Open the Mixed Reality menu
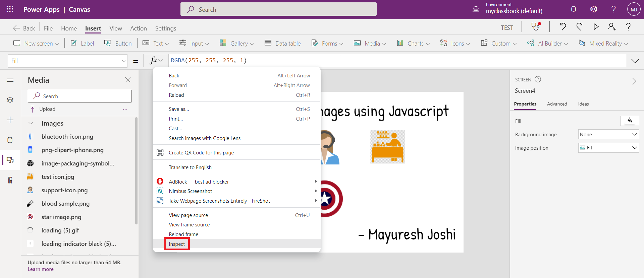Viewport: 644px width, 278px height. (x=603, y=43)
